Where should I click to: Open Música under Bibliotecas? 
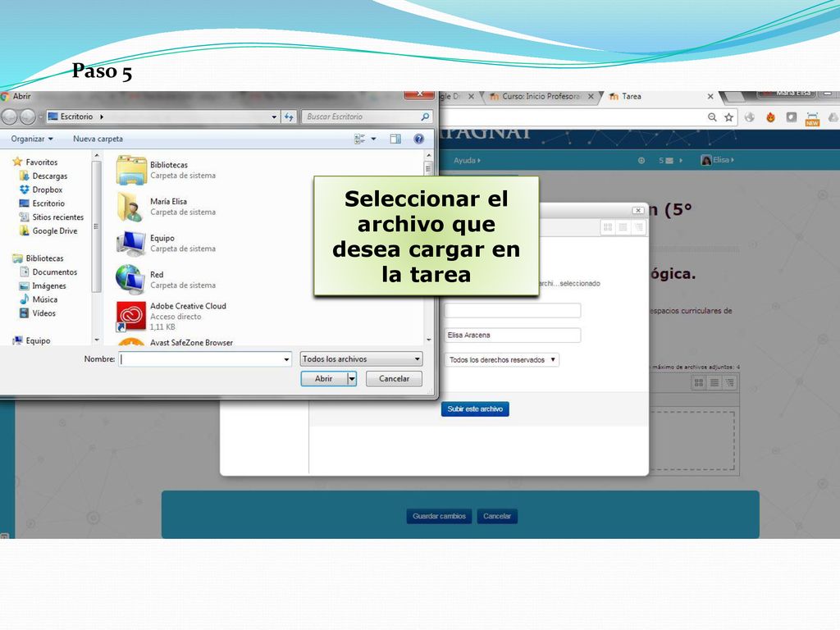[39, 299]
